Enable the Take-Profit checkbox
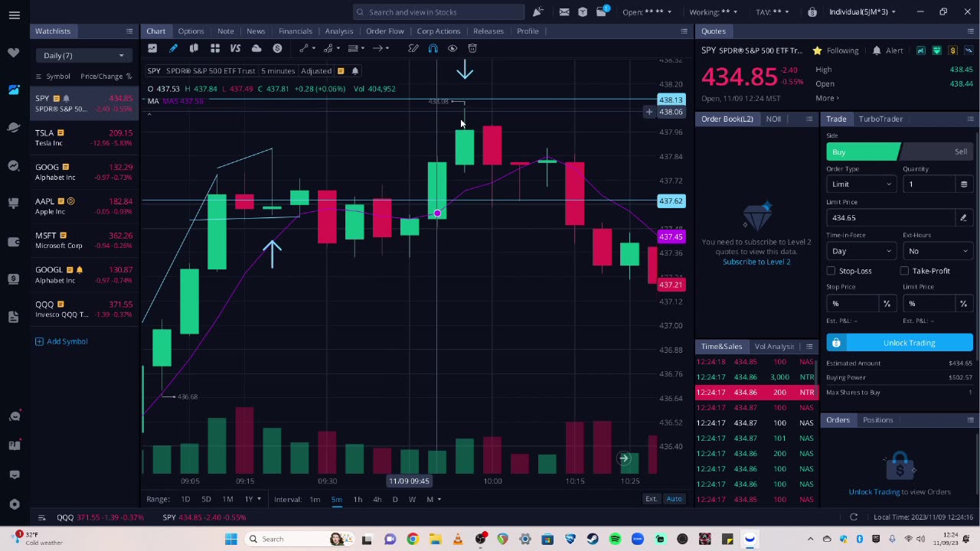 click(x=904, y=271)
